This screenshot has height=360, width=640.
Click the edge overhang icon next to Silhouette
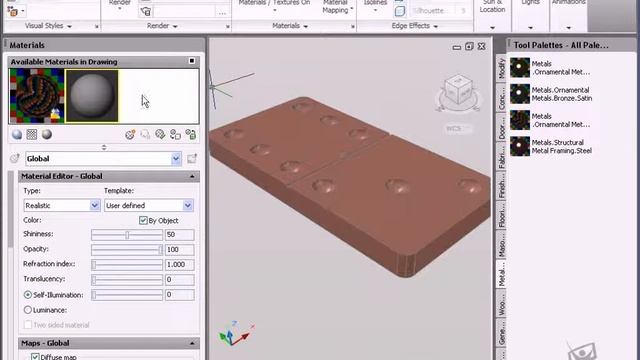(400, 11)
